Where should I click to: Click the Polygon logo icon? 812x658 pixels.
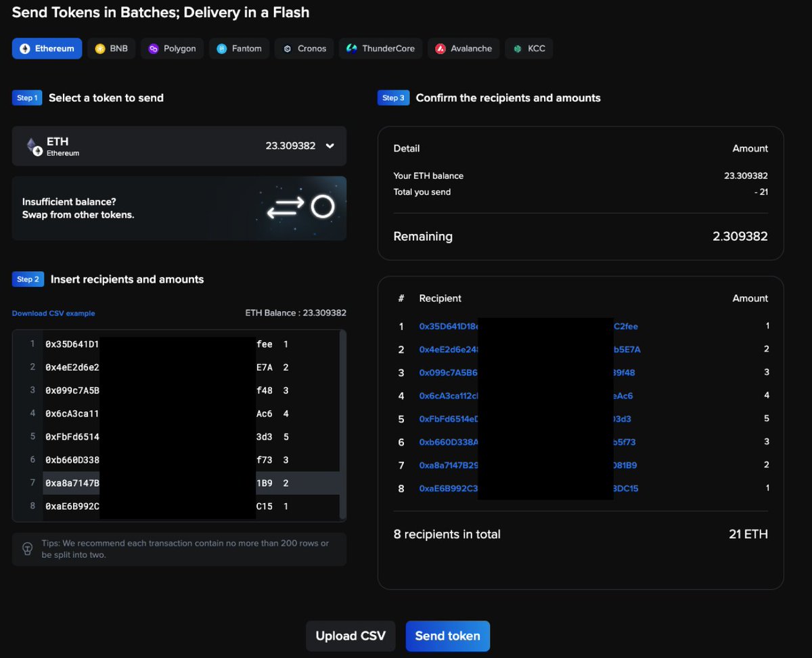click(154, 49)
